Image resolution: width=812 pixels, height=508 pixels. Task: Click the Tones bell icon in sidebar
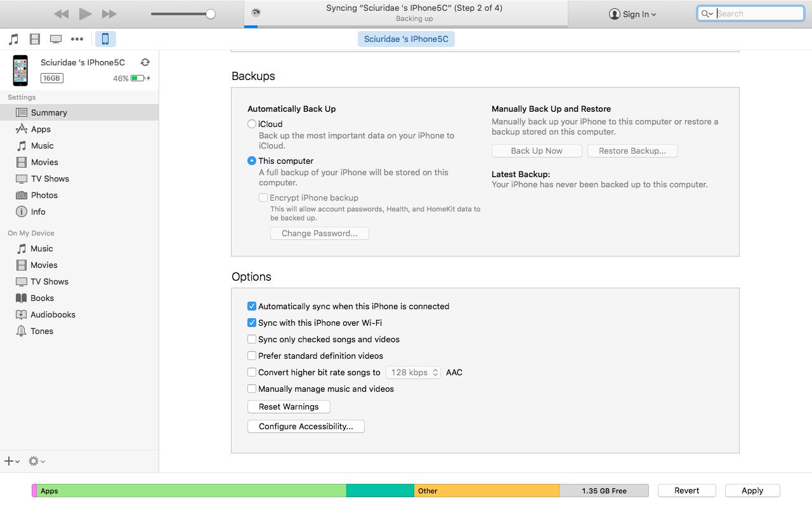pos(22,331)
